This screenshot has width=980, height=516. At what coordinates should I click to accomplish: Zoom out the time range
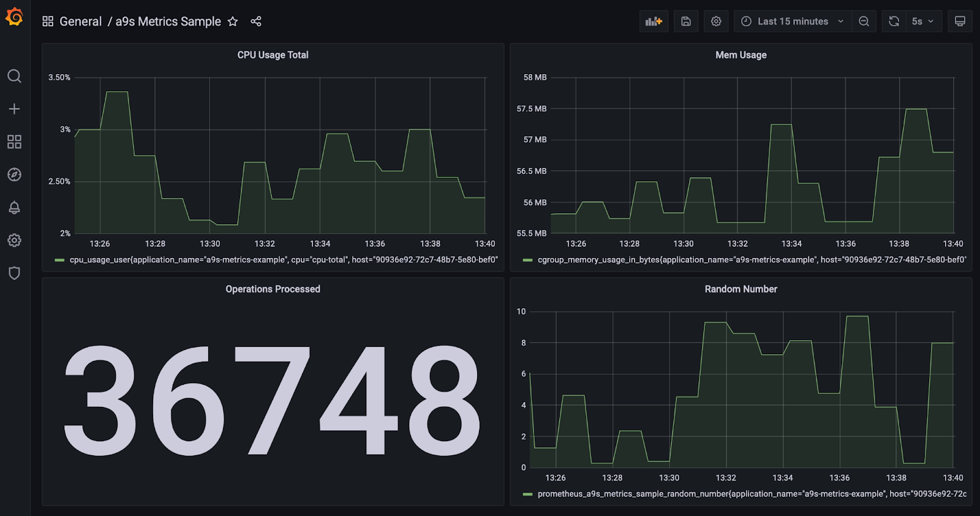(864, 21)
